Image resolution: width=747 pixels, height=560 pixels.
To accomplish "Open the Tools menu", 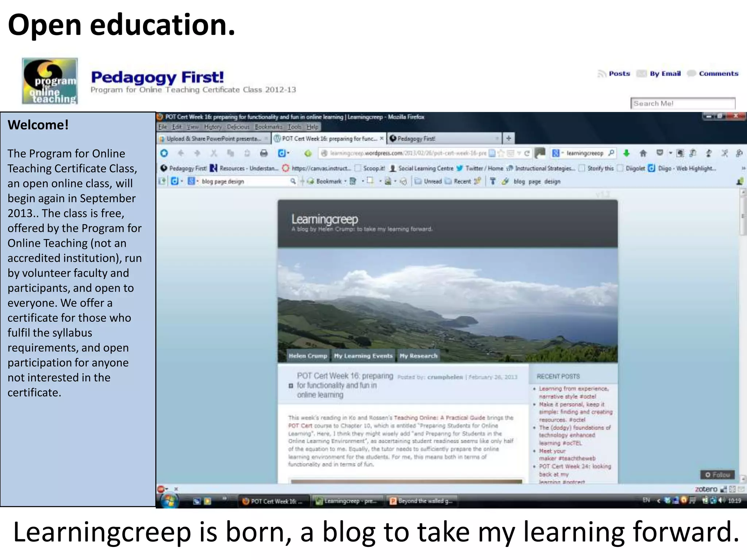I will click(x=294, y=127).
